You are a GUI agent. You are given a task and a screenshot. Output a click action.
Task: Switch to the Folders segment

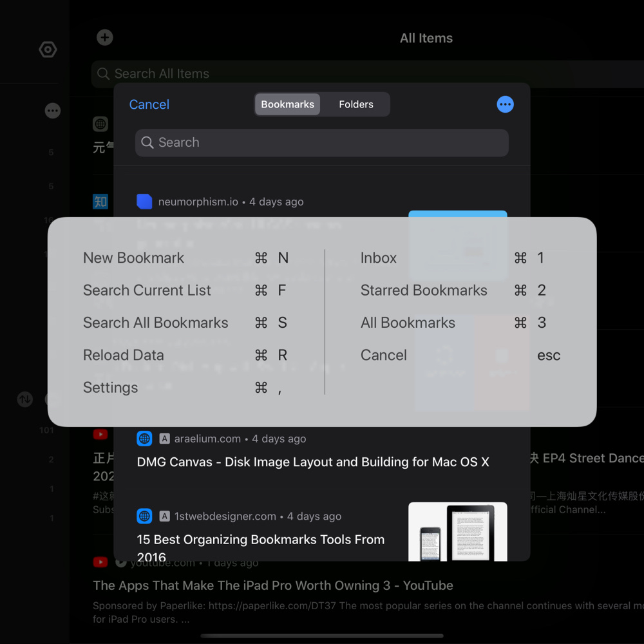pos(356,104)
